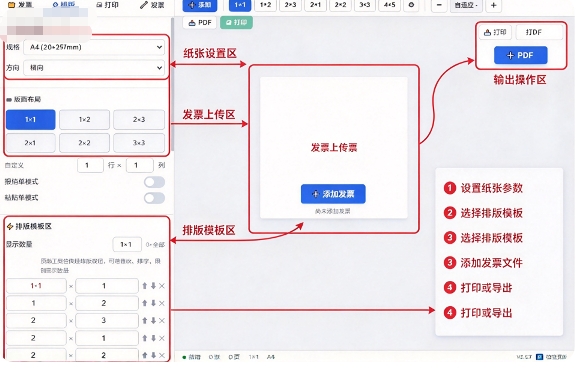
Task: Click the blue square icon in the status bar
Action: tap(540, 357)
